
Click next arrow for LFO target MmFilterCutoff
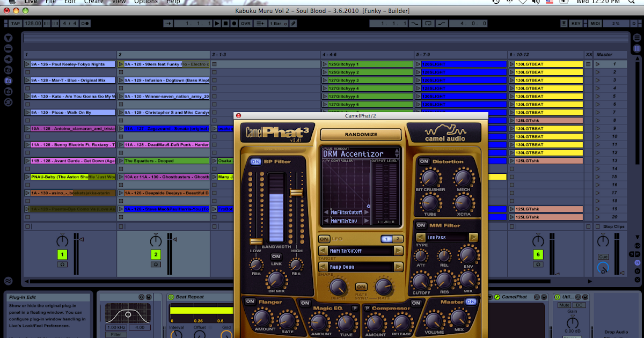pyautogui.click(x=398, y=251)
